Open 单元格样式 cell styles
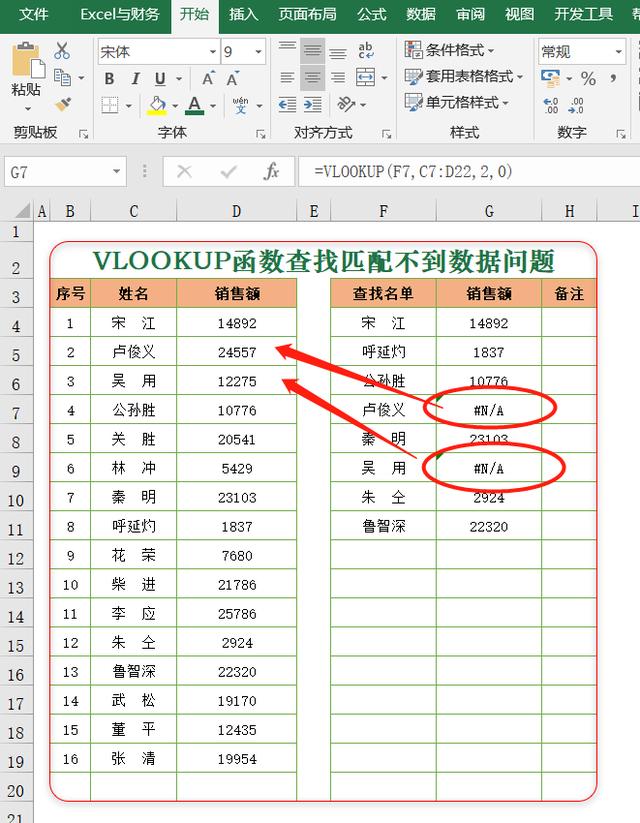 coord(457,102)
